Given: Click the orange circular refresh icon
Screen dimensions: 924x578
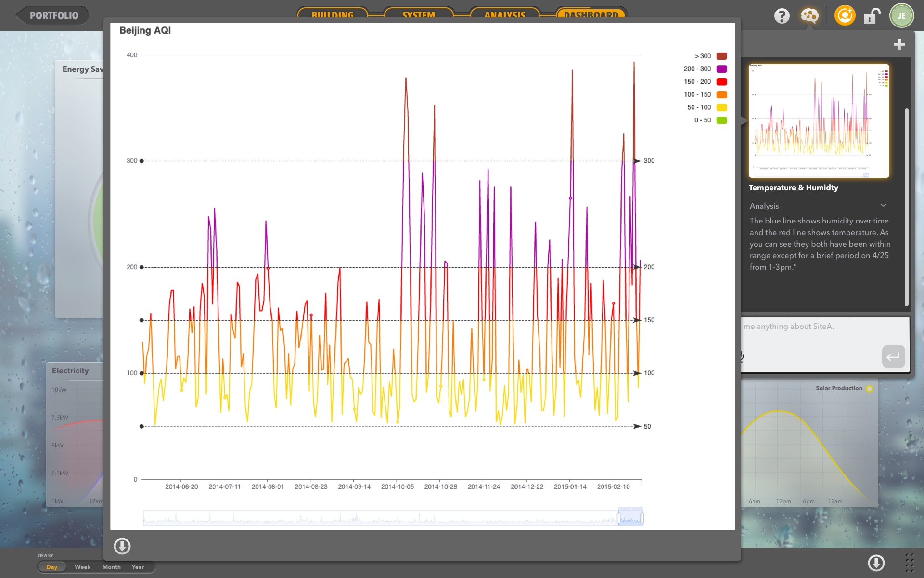Looking at the screenshot, I should 845,16.
